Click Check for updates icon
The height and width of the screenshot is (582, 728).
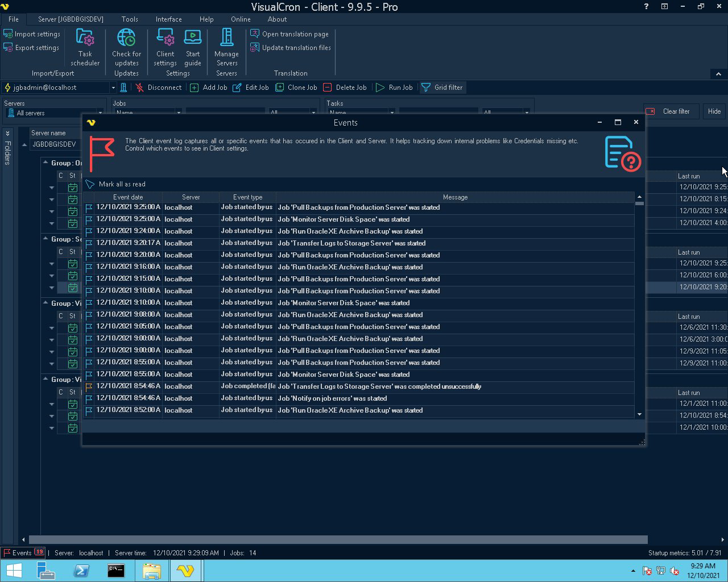[126, 47]
